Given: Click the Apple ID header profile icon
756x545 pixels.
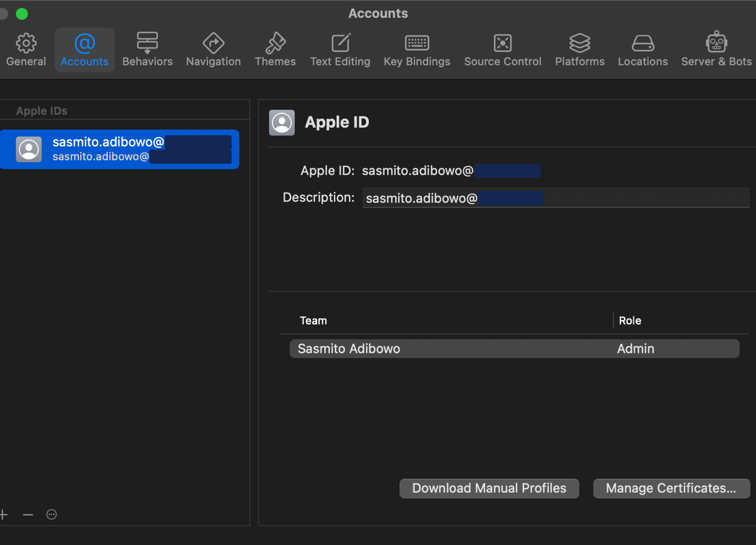Looking at the screenshot, I should (x=282, y=123).
